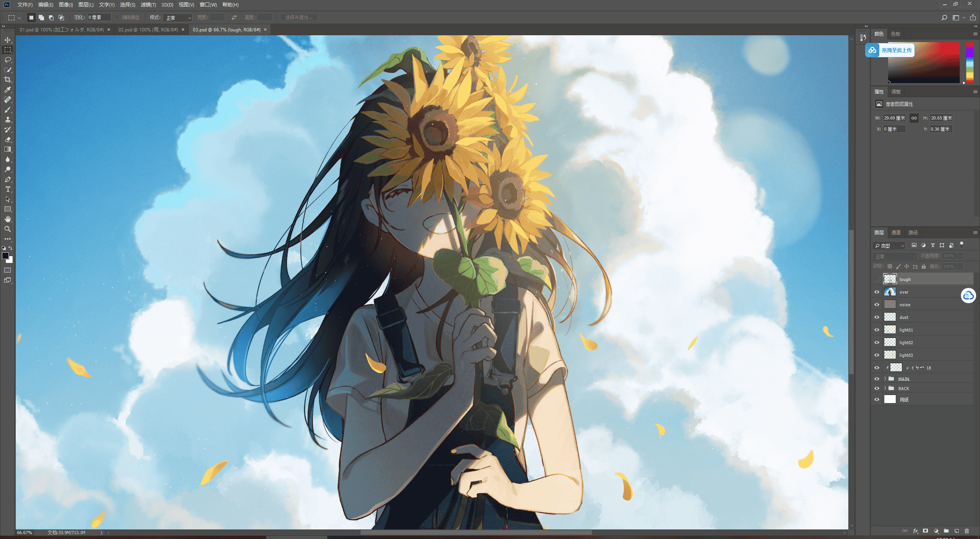This screenshot has width=980, height=539.
Task: Open the 滤镜(T) menu
Action: [148, 5]
